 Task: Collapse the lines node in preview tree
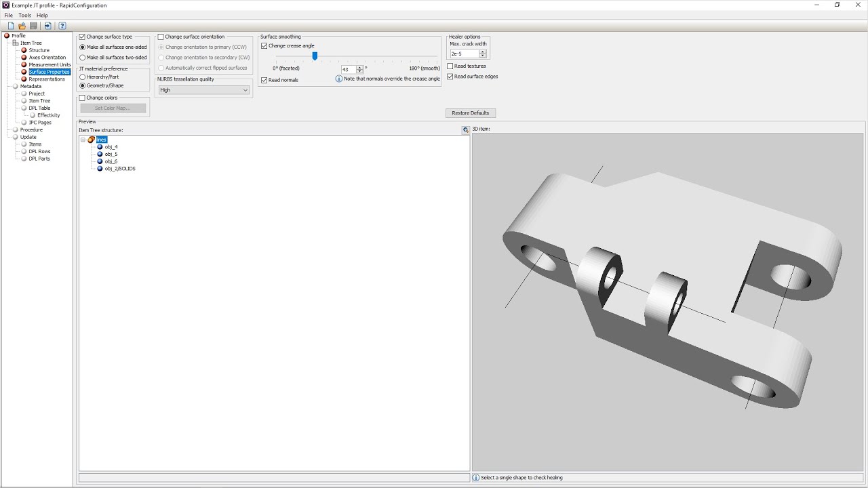coord(83,140)
